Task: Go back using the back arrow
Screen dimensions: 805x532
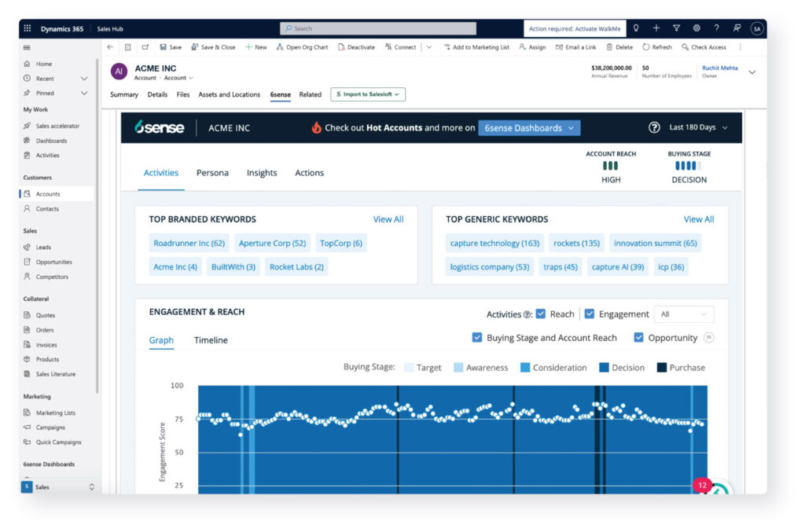Action: click(110, 47)
